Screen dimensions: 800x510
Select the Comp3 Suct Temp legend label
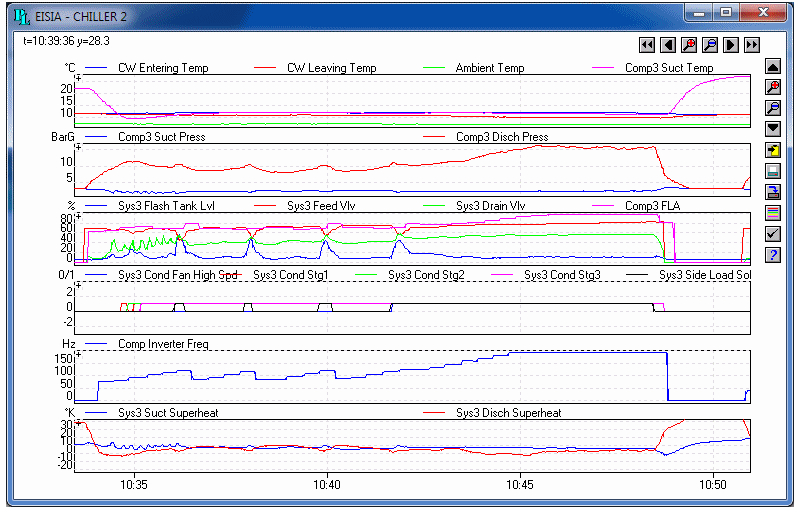point(669,68)
